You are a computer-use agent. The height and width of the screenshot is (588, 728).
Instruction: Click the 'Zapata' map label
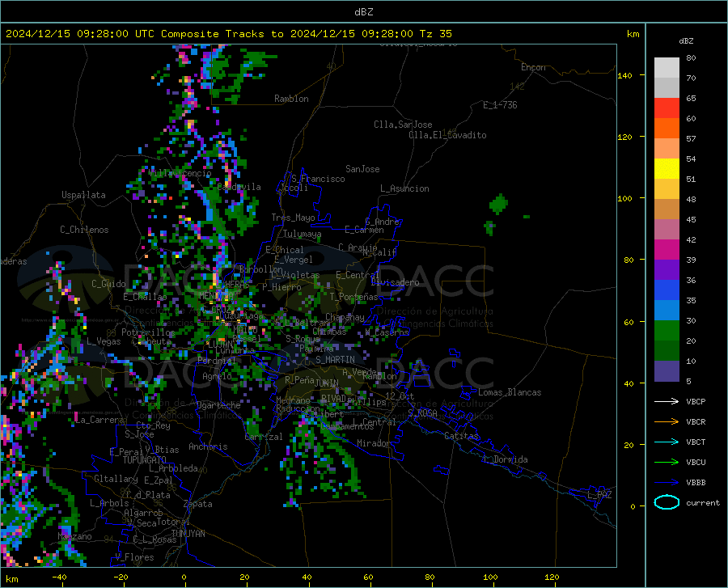(198, 504)
